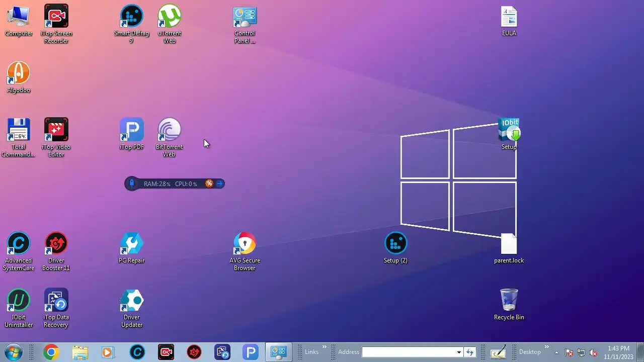Open iTop Data Recovery from taskbar
Image resolution: width=644 pixels, height=362 pixels.
click(222, 352)
